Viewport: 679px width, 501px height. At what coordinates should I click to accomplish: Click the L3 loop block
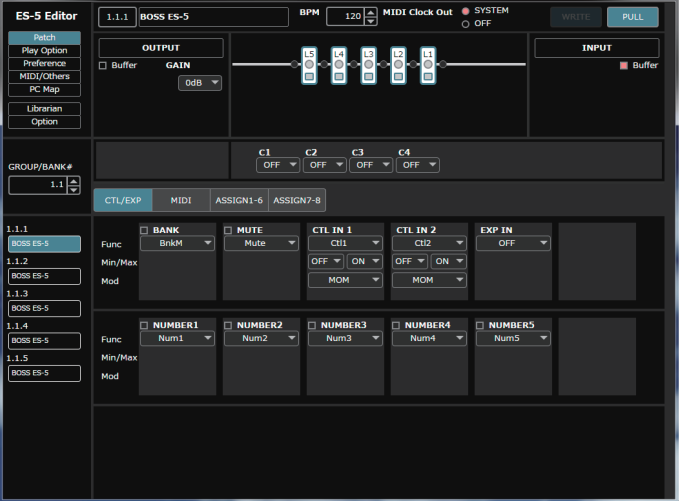tap(369, 64)
